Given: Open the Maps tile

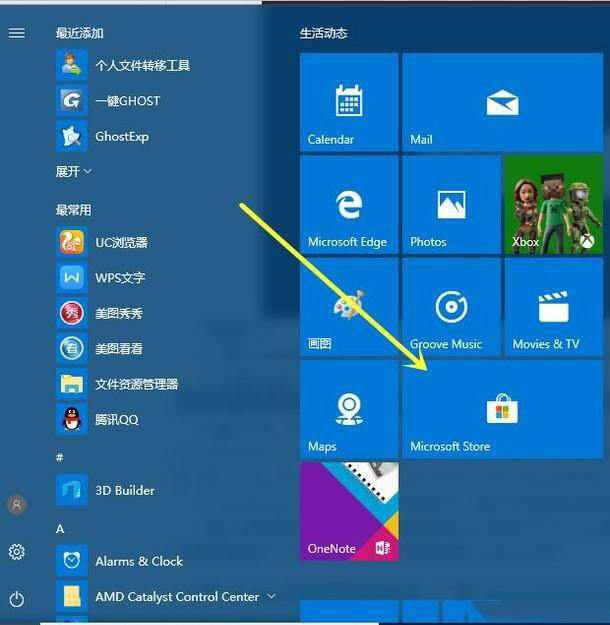Looking at the screenshot, I should [x=349, y=409].
